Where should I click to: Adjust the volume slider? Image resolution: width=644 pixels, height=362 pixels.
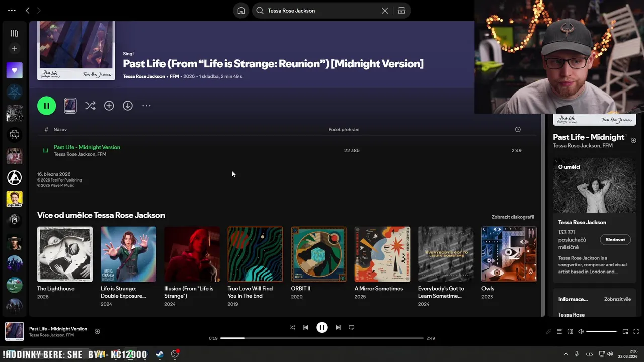click(602, 332)
